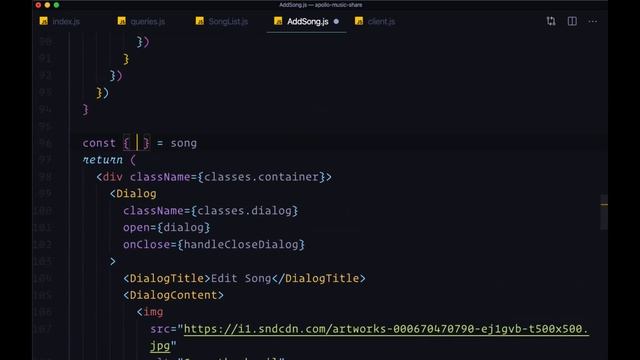Click 'classes.dialog' in className attribute
640x360 pixels.
tap(244, 211)
